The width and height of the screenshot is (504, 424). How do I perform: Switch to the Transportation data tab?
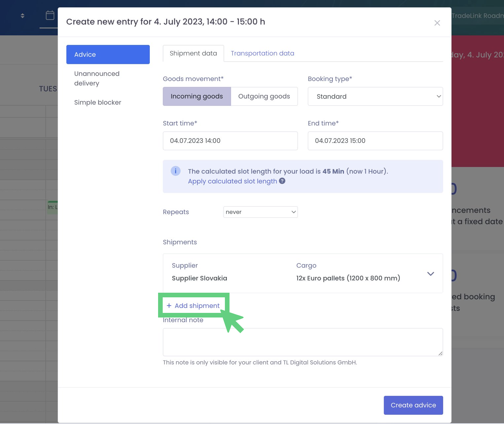point(262,53)
